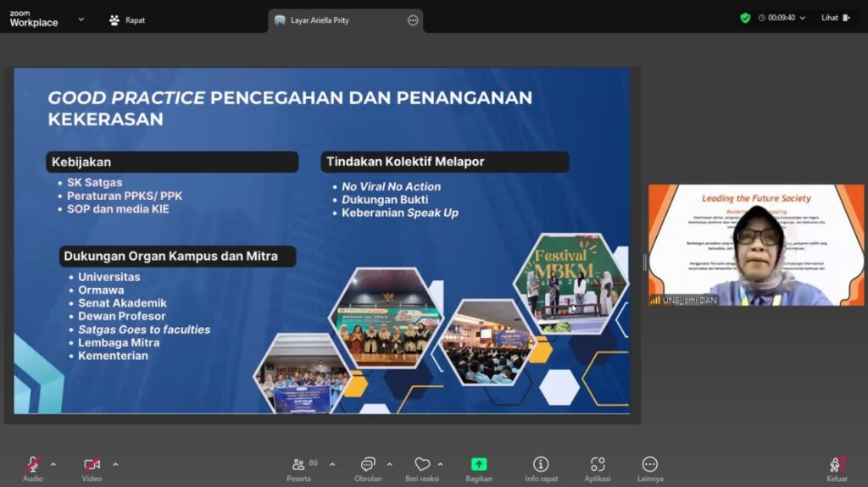Click the green encryption shield icon
The width and height of the screenshot is (868, 487).
pos(745,18)
